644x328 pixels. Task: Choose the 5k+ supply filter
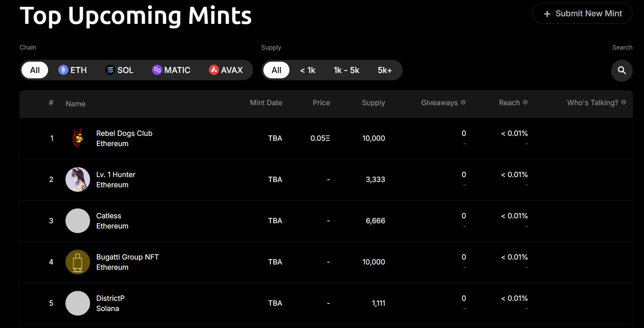tap(384, 70)
